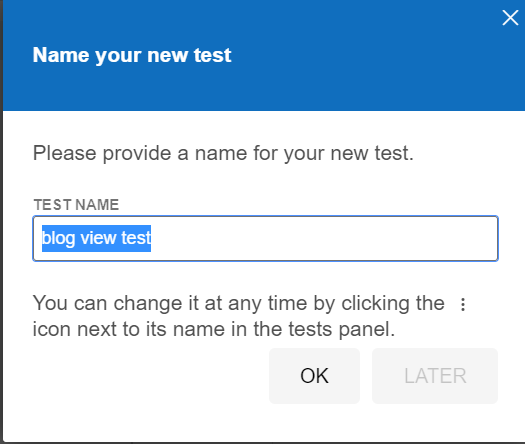The image size is (525, 444).
Task: Click the word 'test' in the input
Action: [136, 238]
